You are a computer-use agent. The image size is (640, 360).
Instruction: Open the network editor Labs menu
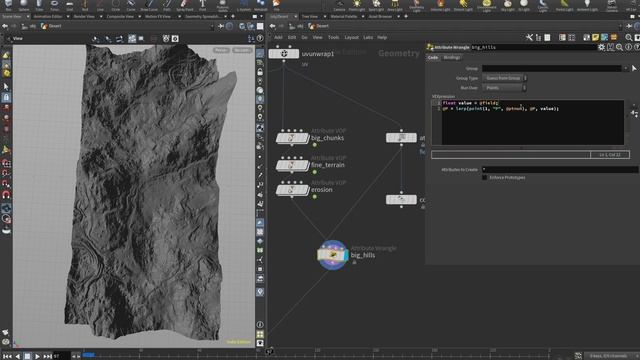point(368,38)
